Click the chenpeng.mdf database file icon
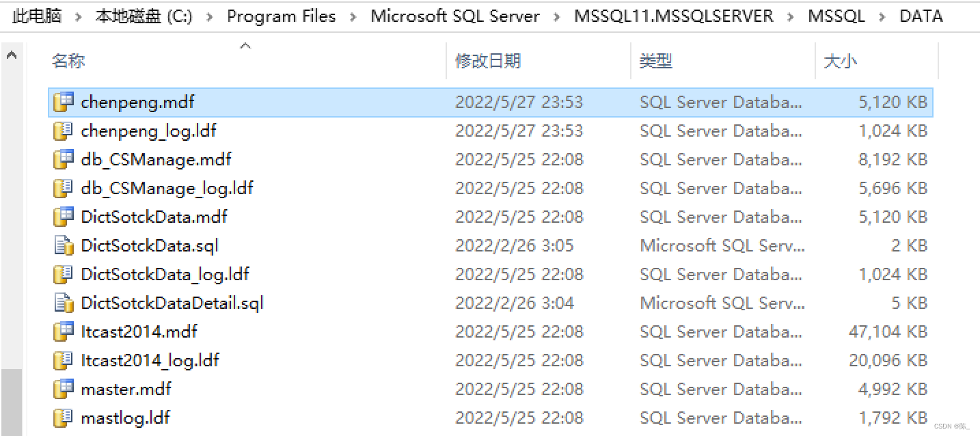 click(64, 102)
